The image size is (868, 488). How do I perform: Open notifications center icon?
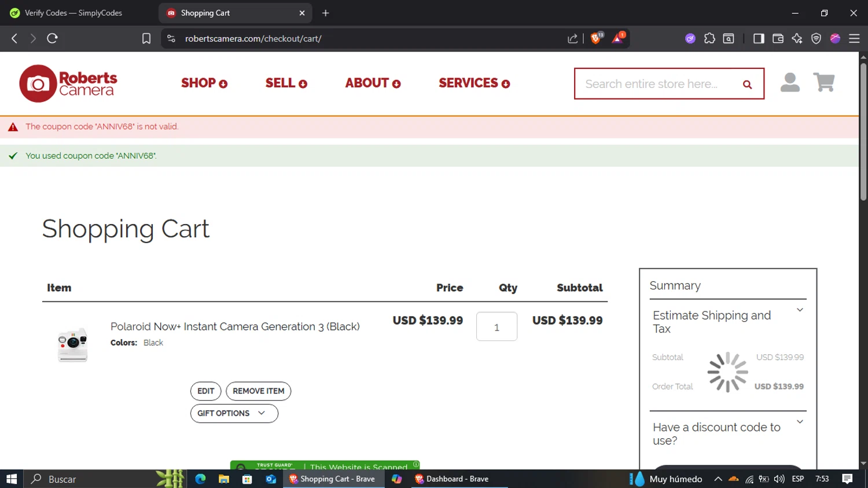[x=847, y=479]
